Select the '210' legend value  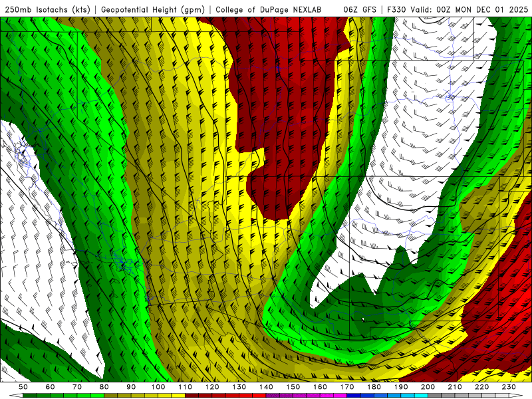(455, 387)
